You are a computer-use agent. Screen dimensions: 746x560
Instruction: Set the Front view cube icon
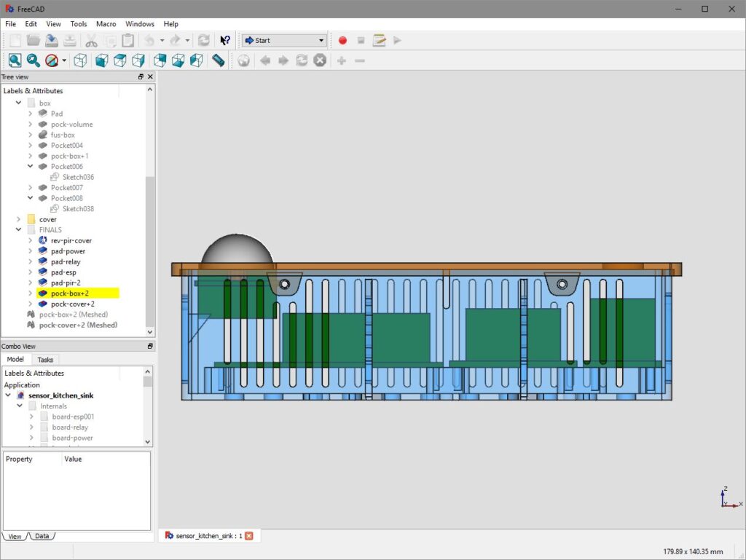101,60
